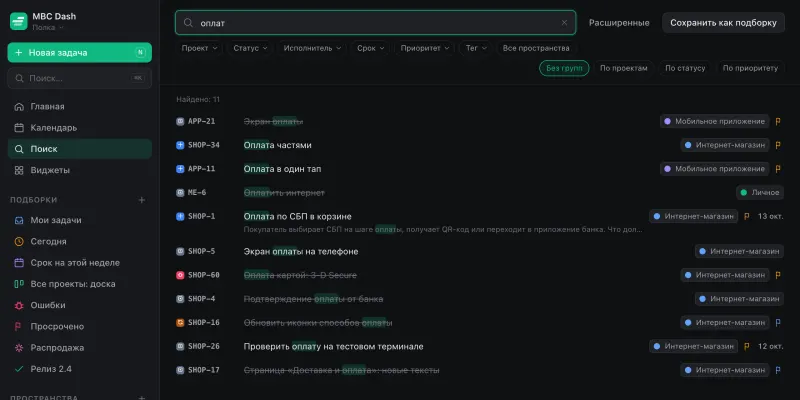The image size is (800, 400).
Task: Open the Сегодня collection
Action: 80,241
